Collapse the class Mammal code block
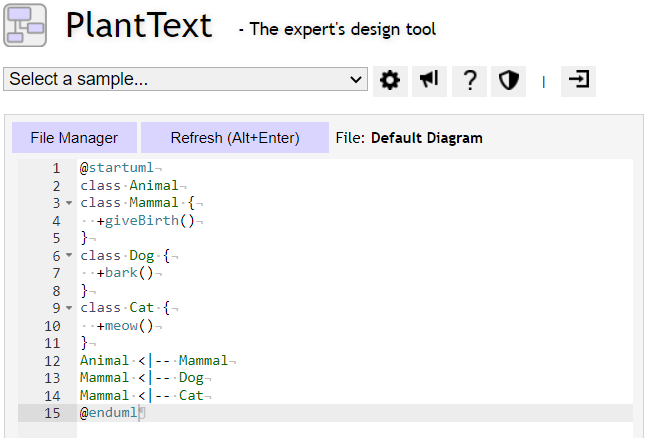Screen dimensions: 647x438 69,203
